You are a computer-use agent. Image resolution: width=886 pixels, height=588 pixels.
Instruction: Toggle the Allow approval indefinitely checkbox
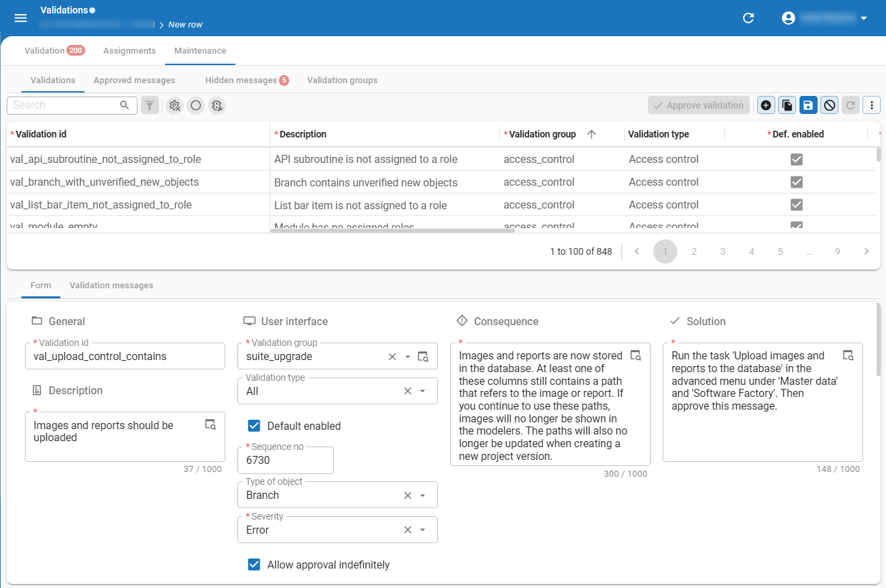click(254, 565)
